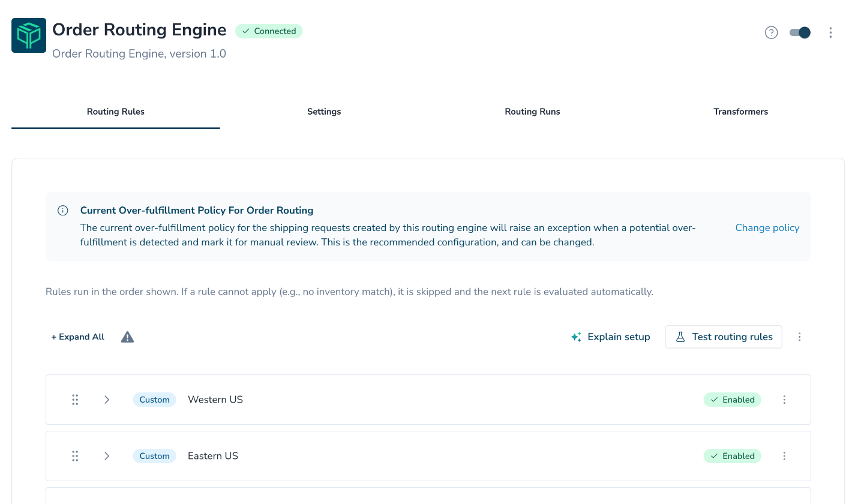Click the Current Over-fulfillment Policy heading

pyautogui.click(x=197, y=211)
